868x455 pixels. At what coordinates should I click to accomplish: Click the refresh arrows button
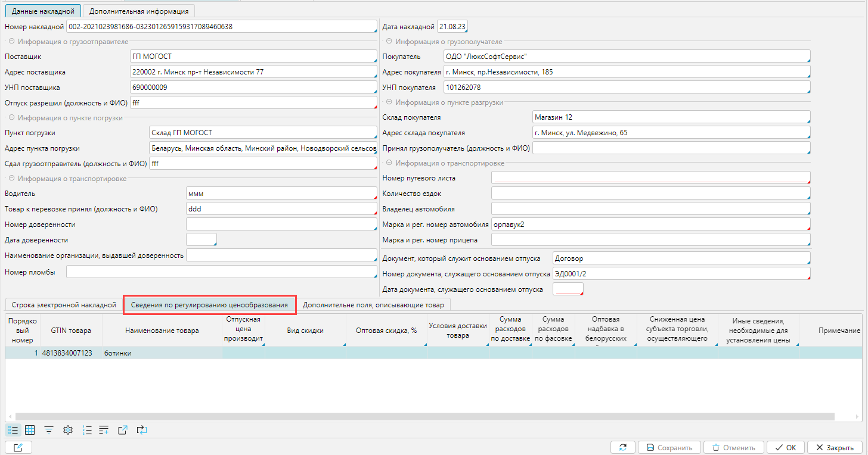pyautogui.click(x=623, y=447)
